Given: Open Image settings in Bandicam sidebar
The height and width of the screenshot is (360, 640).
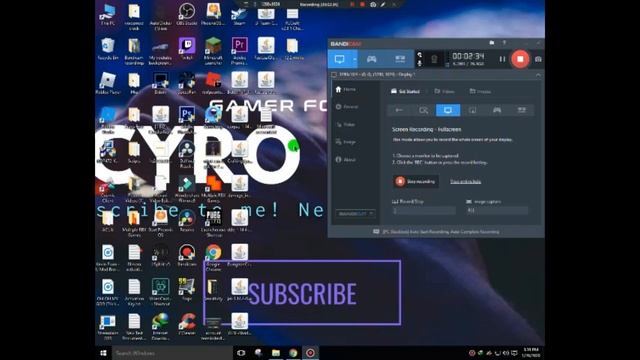Looking at the screenshot, I should 346,142.
